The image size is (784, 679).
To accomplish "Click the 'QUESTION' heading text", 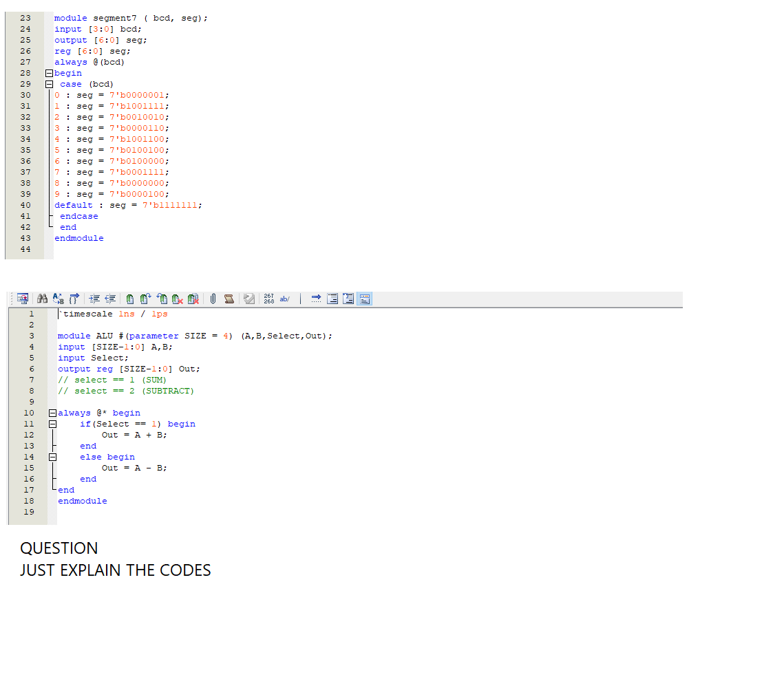I will (x=59, y=548).
